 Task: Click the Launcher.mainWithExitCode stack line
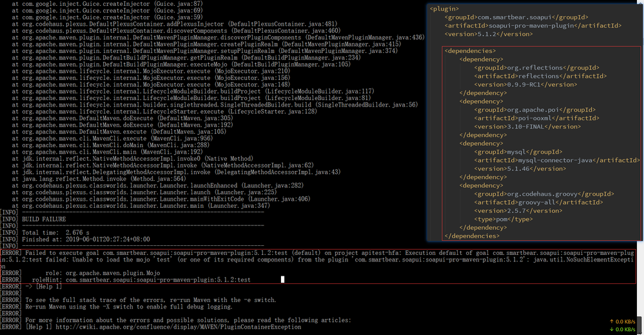pos(161,199)
